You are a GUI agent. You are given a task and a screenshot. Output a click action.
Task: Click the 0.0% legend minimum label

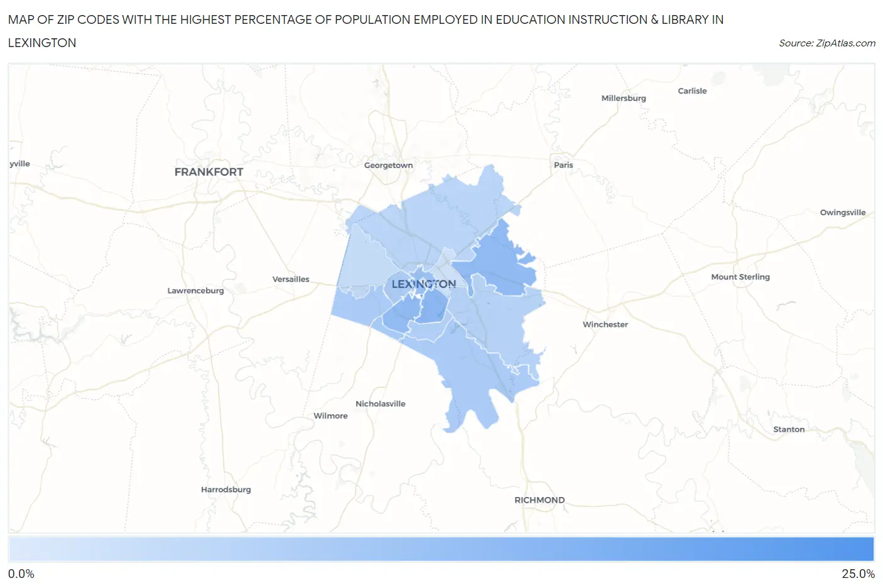pyautogui.click(x=21, y=574)
